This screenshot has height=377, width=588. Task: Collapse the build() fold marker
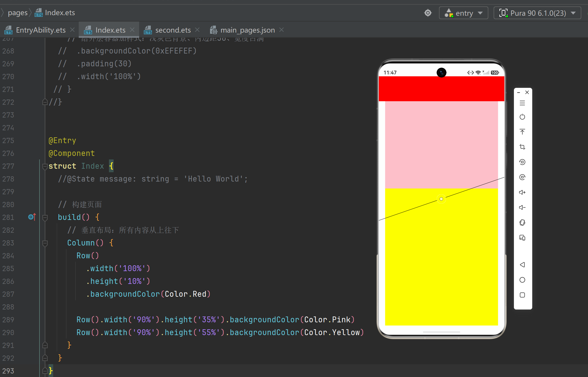pos(45,218)
